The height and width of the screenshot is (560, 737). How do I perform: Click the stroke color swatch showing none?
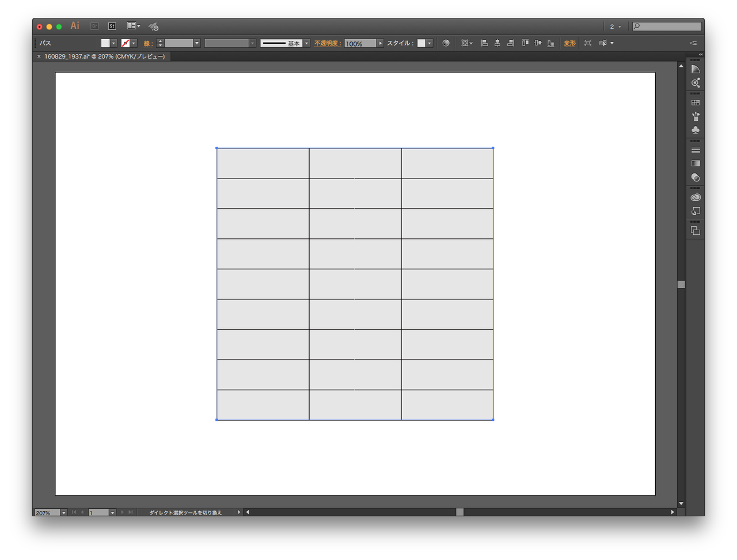tap(126, 43)
